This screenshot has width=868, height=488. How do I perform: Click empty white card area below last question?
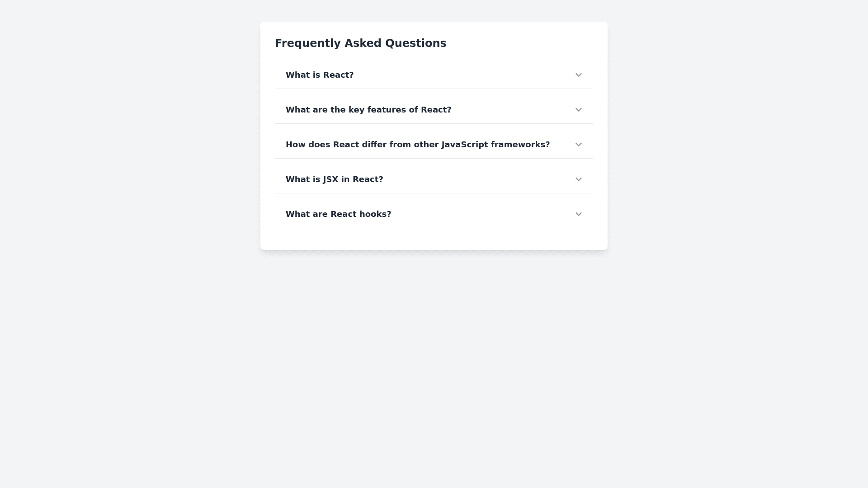point(433,239)
